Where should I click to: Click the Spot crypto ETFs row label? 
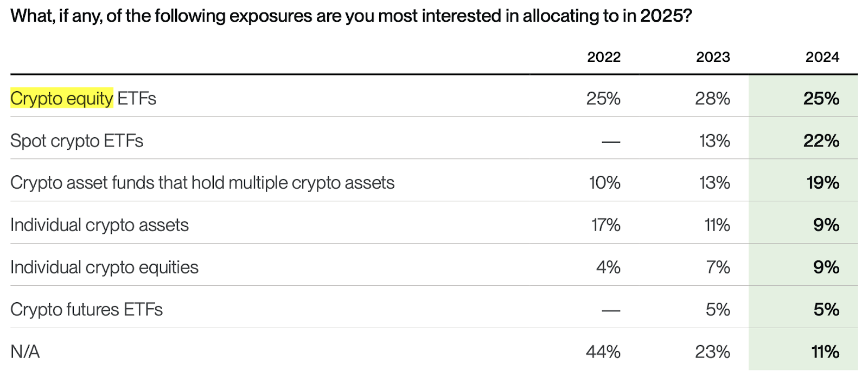click(76, 141)
